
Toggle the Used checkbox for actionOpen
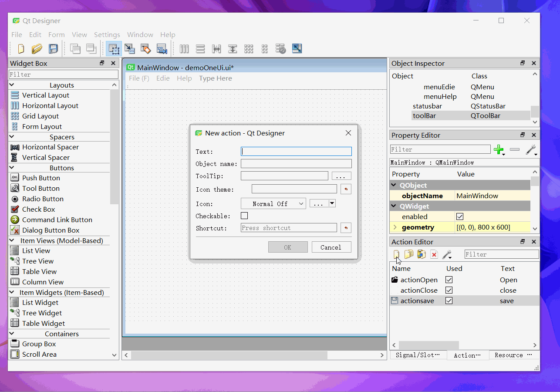[x=449, y=280]
